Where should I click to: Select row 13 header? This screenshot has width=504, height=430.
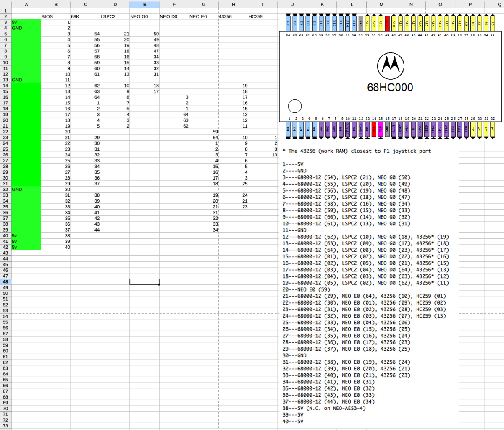tap(5, 80)
